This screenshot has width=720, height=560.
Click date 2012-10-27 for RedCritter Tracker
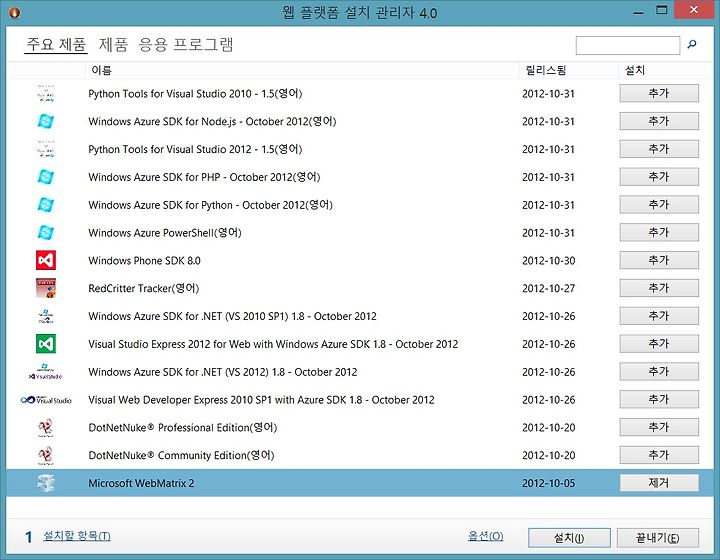pyautogui.click(x=548, y=289)
